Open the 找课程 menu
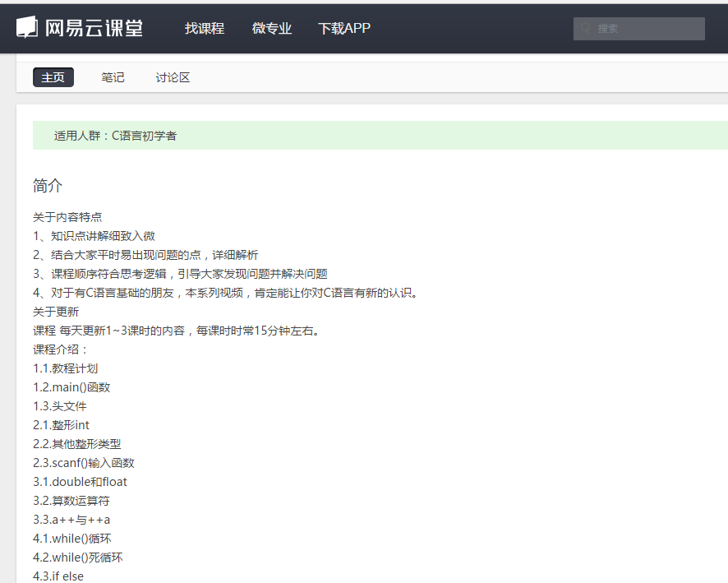 pyautogui.click(x=205, y=28)
